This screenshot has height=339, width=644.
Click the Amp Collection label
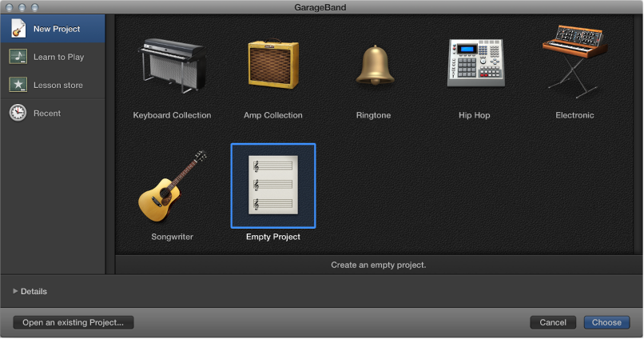(x=273, y=115)
